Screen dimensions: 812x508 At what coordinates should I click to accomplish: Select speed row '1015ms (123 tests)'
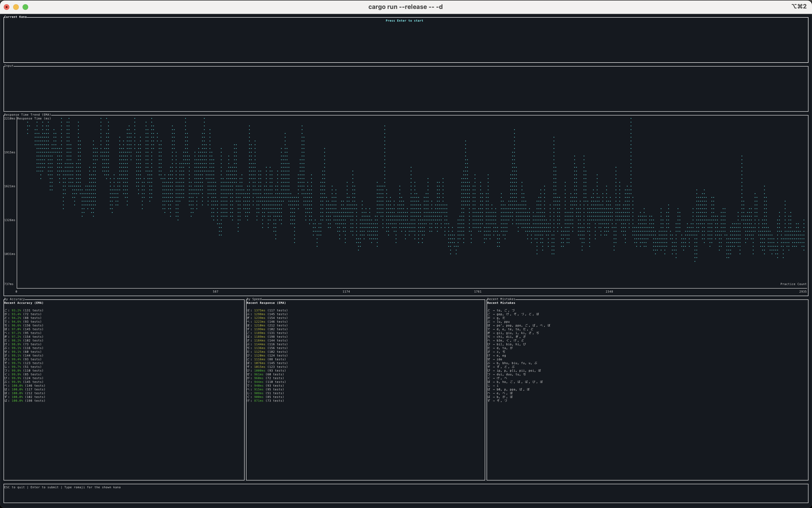[267, 367]
